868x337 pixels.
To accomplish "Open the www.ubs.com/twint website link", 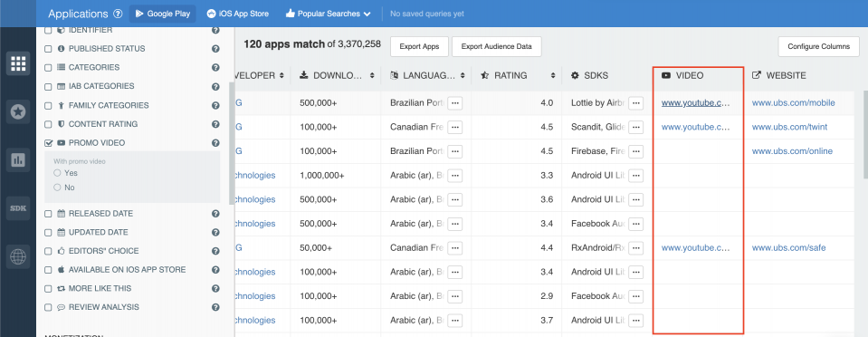I will [789, 127].
